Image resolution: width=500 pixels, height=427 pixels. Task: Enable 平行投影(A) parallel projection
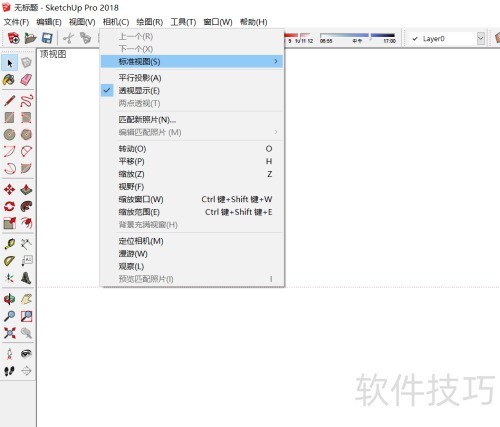192,78
